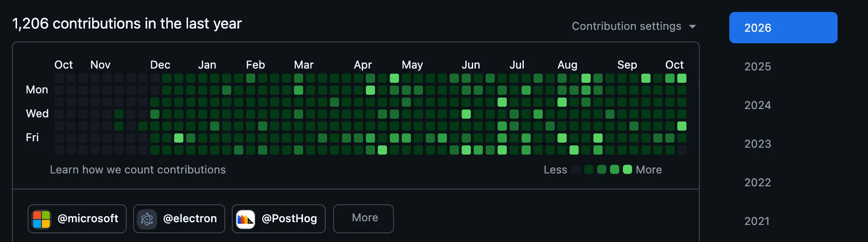Select the 'More' legend label beside swatches
This screenshot has width=868, height=242.
(x=649, y=170)
